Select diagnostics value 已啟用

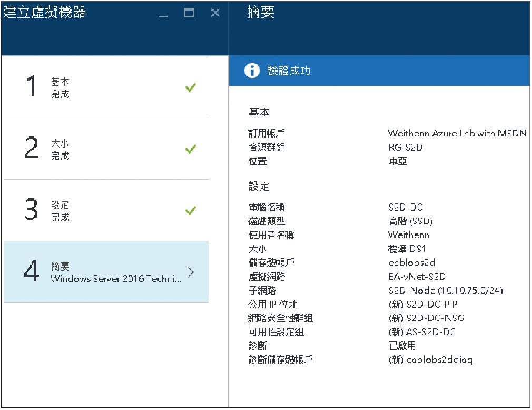tap(402, 346)
